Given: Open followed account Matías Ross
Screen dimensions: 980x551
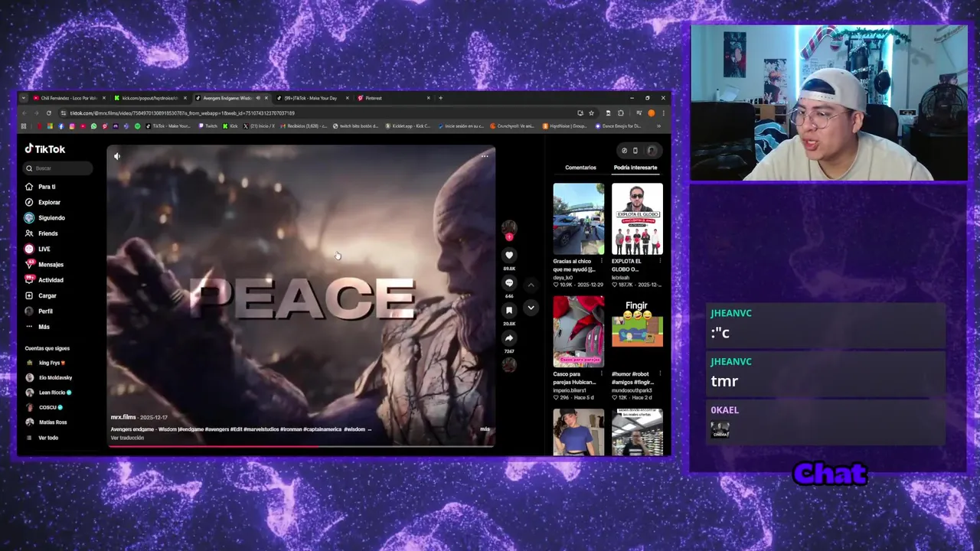Looking at the screenshot, I should (47, 422).
